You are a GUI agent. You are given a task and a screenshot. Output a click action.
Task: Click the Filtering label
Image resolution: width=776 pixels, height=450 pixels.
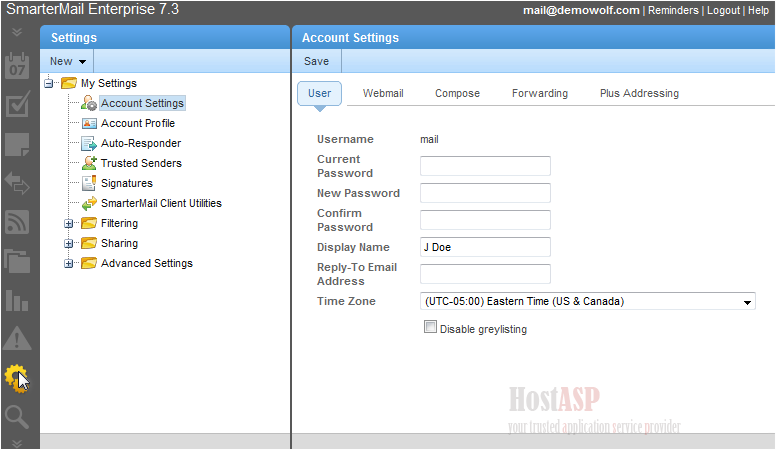119,223
